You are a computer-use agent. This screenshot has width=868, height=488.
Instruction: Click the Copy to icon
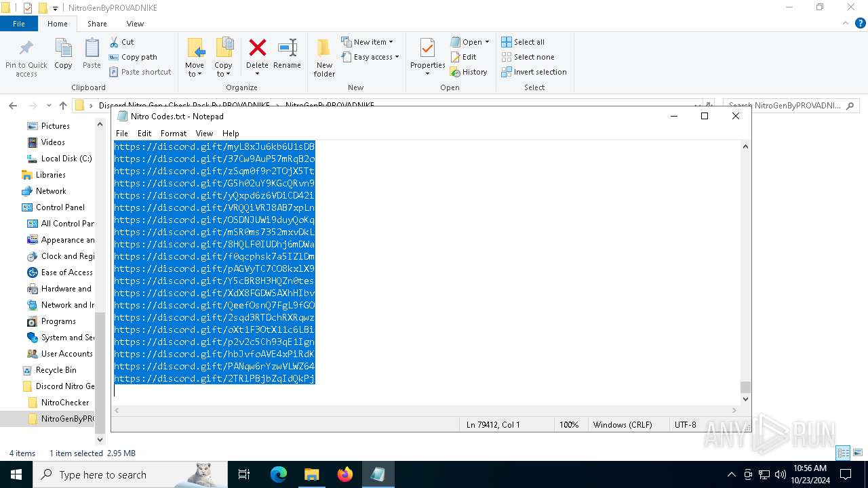pos(224,49)
